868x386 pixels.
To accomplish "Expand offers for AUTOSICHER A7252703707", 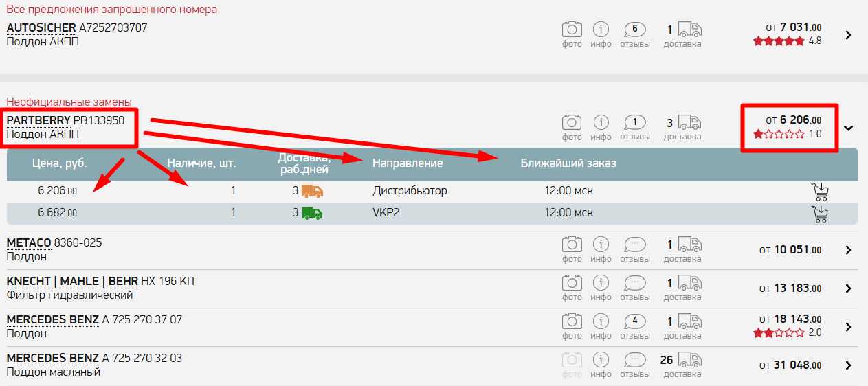I will [x=849, y=35].
